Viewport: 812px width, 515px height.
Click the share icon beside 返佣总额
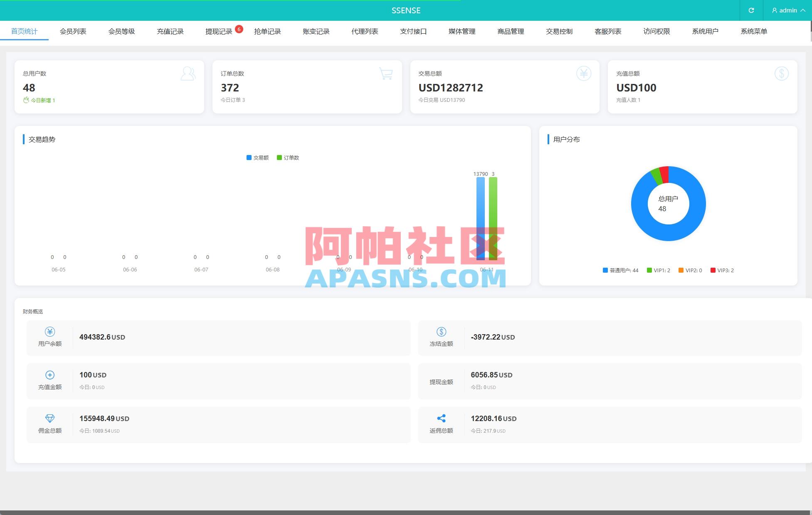tap(441, 418)
